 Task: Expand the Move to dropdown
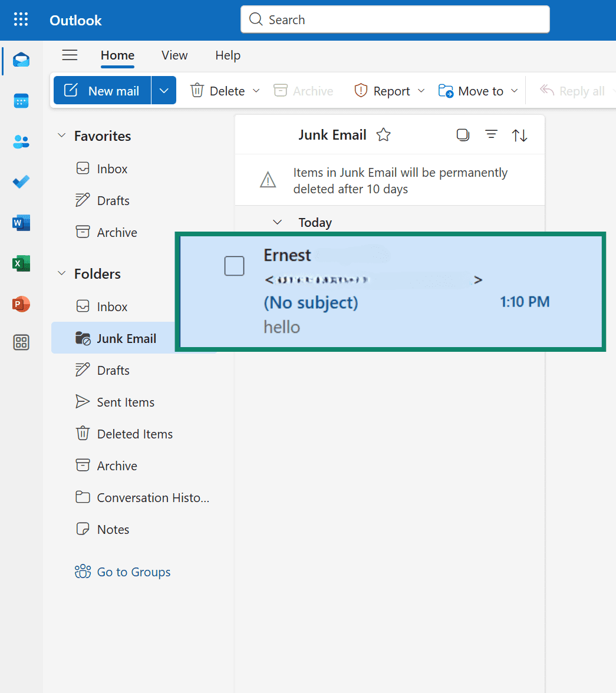point(515,91)
